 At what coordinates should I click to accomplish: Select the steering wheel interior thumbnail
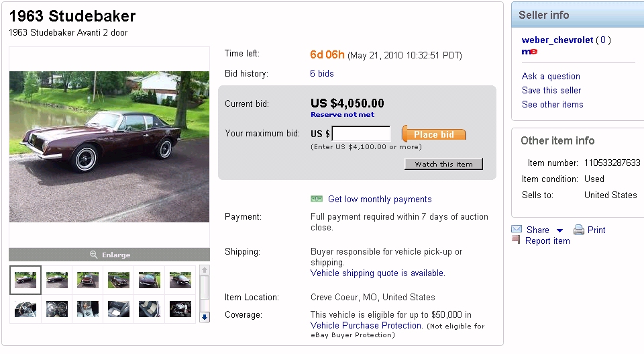point(25,308)
